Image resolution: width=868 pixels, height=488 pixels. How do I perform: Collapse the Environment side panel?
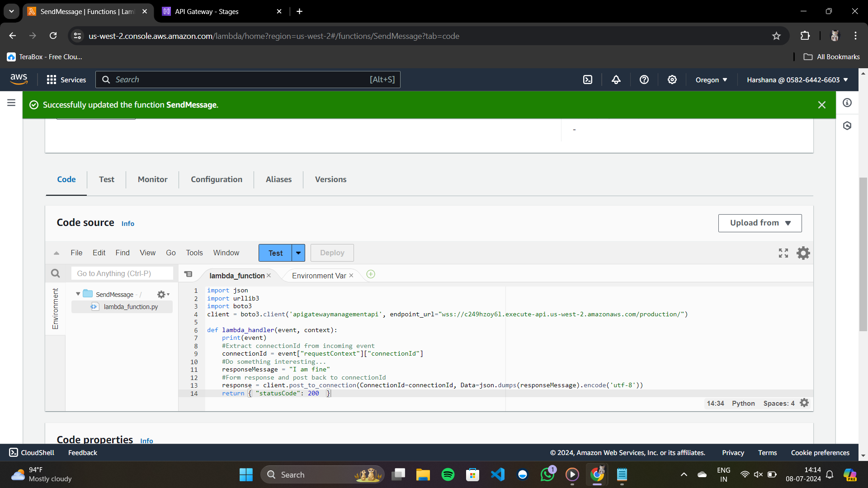(x=55, y=309)
